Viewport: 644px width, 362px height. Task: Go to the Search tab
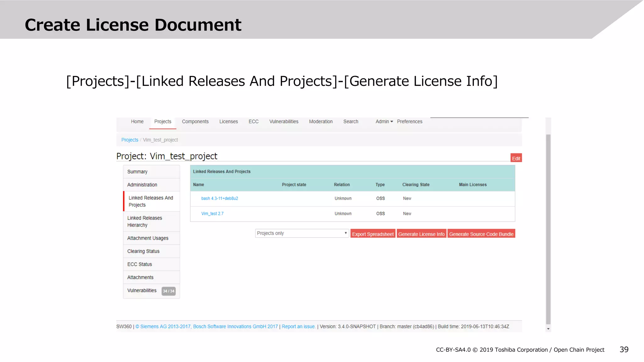(351, 122)
